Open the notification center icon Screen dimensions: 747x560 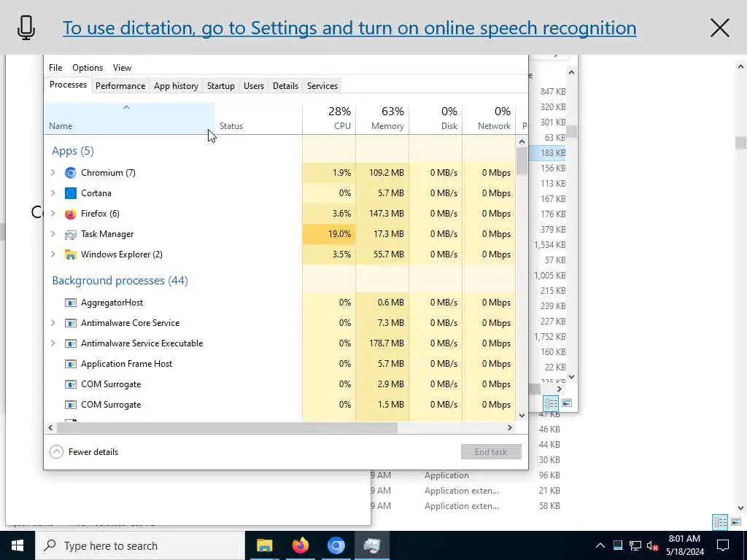[723, 545]
